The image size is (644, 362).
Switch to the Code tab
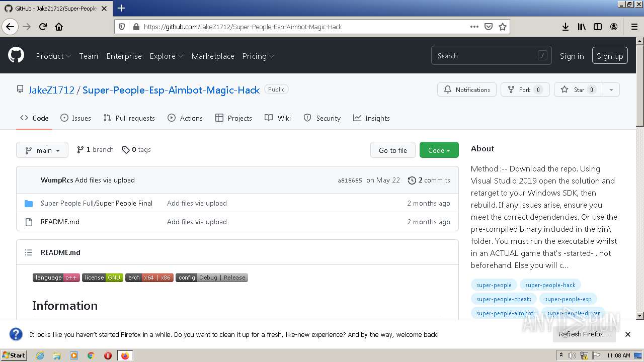point(34,118)
